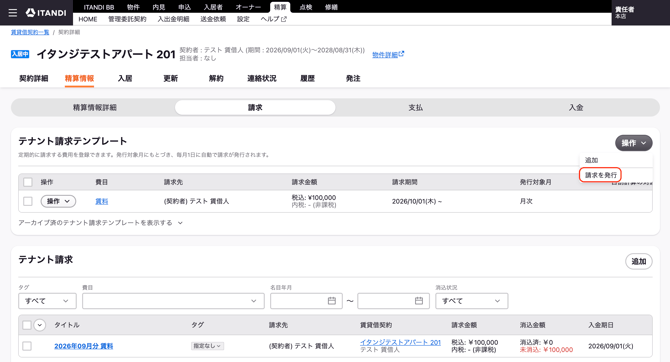Image resolution: width=670 pixels, height=362 pixels.
Task: Click the 2026/10/01(木) ~ billing period
Action: coord(417,201)
